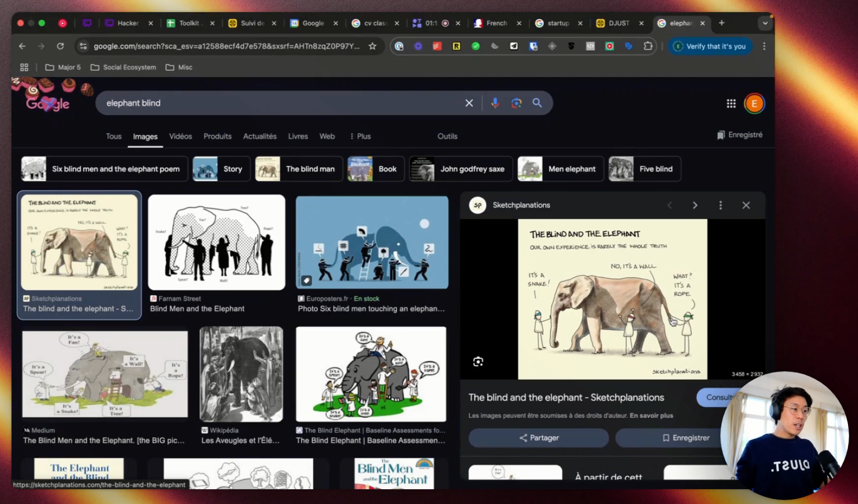Go to next image in preview
This screenshot has width=858, height=504.
(695, 205)
